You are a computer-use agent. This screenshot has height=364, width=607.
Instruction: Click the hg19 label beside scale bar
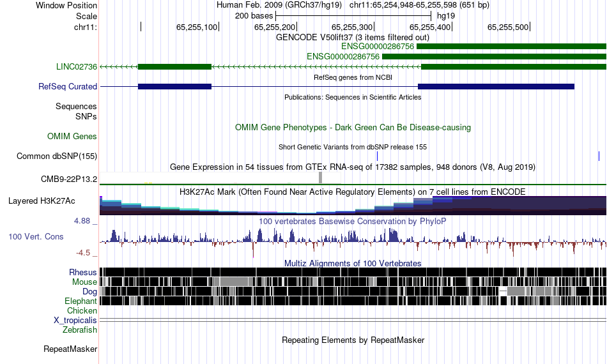click(x=446, y=16)
